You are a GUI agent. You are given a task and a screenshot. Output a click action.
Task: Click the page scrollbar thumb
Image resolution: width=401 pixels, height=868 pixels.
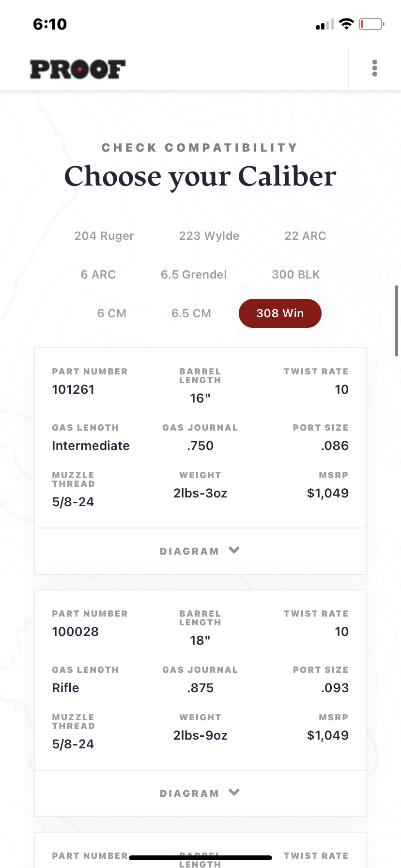(397, 321)
